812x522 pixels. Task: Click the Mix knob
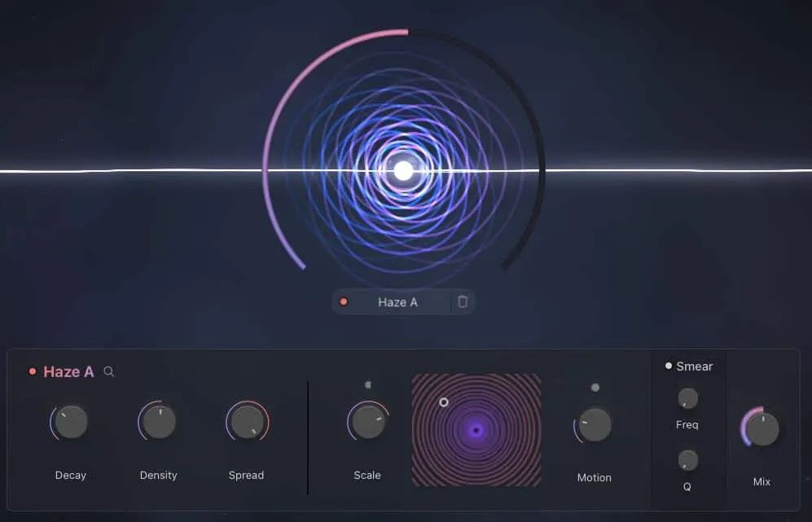click(x=762, y=428)
